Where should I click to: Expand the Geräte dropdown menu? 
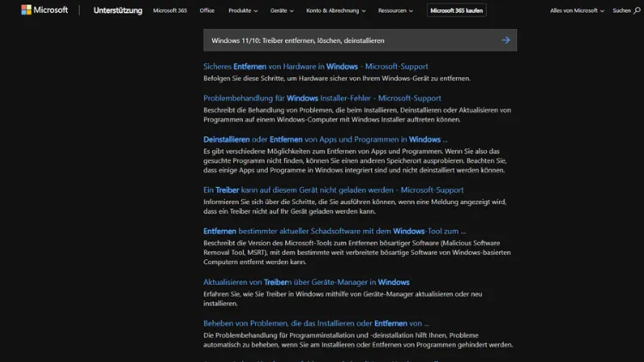tap(282, 10)
